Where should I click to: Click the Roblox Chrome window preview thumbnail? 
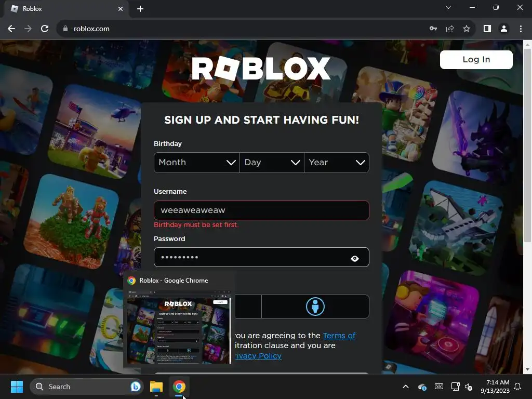point(179,326)
